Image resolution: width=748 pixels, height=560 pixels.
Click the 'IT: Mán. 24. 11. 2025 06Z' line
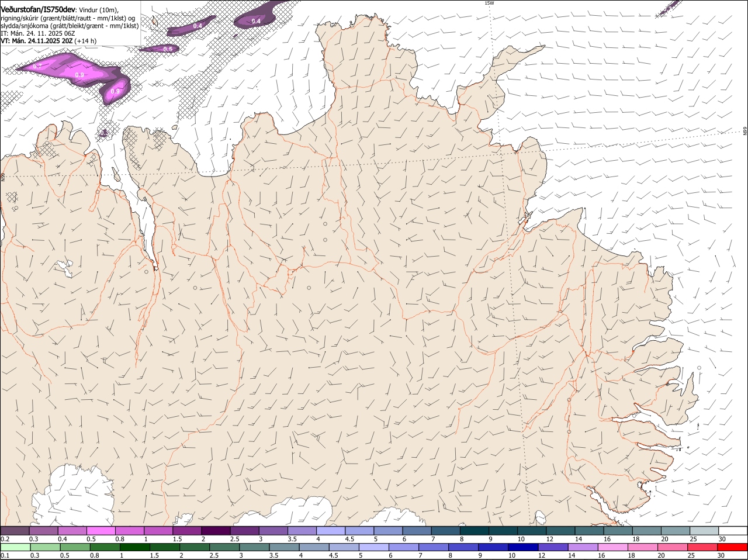click(x=37, y=33)
